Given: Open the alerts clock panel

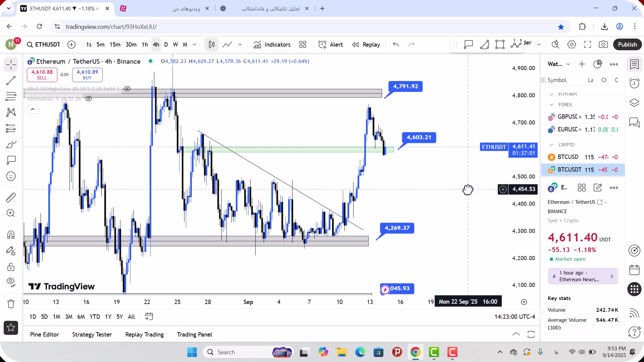Looking at the screenshot, I should tap(634, 83).
